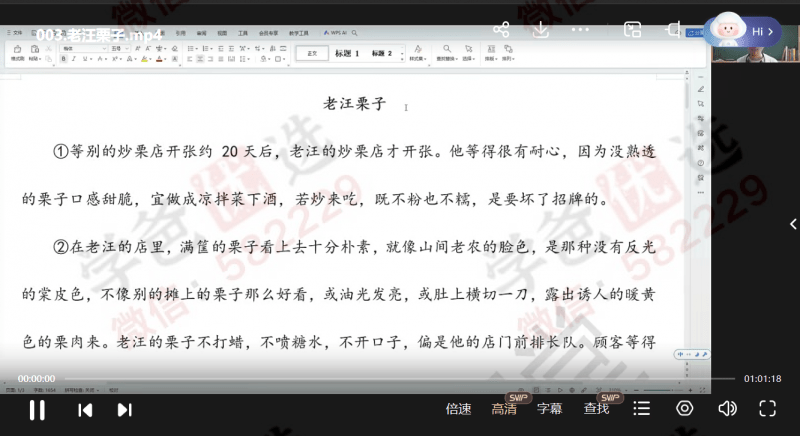Open the 排版 layout dropdown
The image size is (800, 436).
(491, 53)
